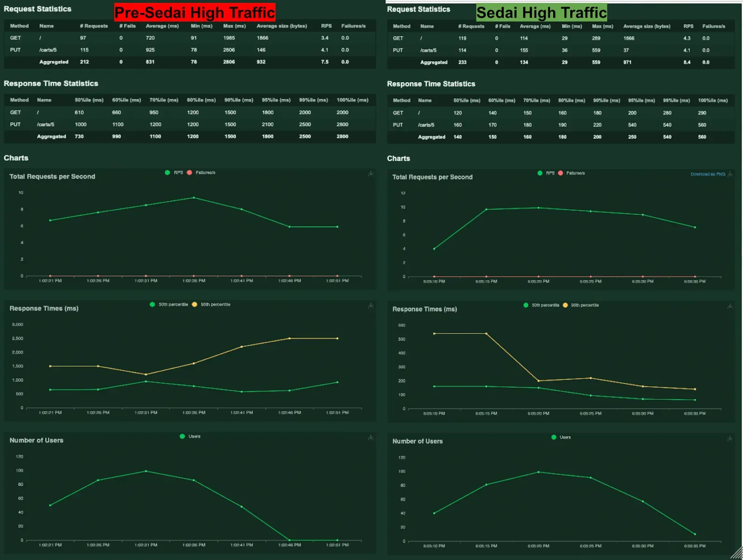Click Sedai GET 99%ile value 280
This screenshot has height=560, width=743.
click(667, 113)
